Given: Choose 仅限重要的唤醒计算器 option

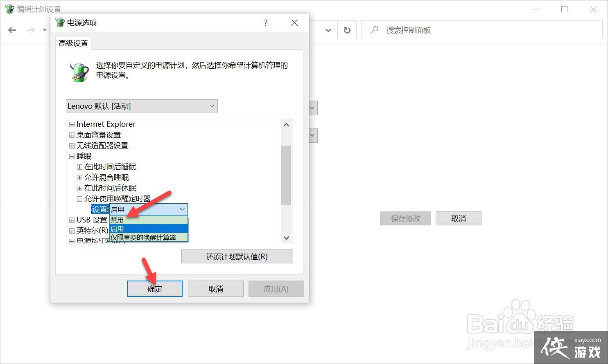Looking at the screenshot, I should pyautogui.click(x=149, y=237).
